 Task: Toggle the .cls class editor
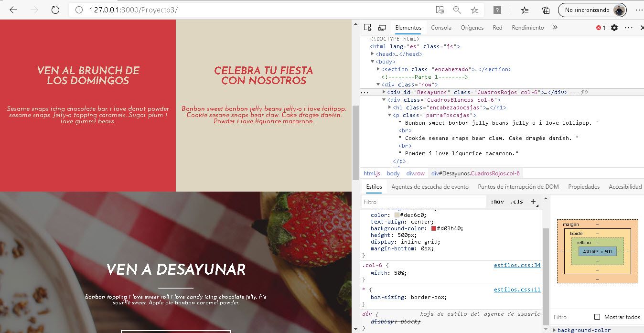516,202
